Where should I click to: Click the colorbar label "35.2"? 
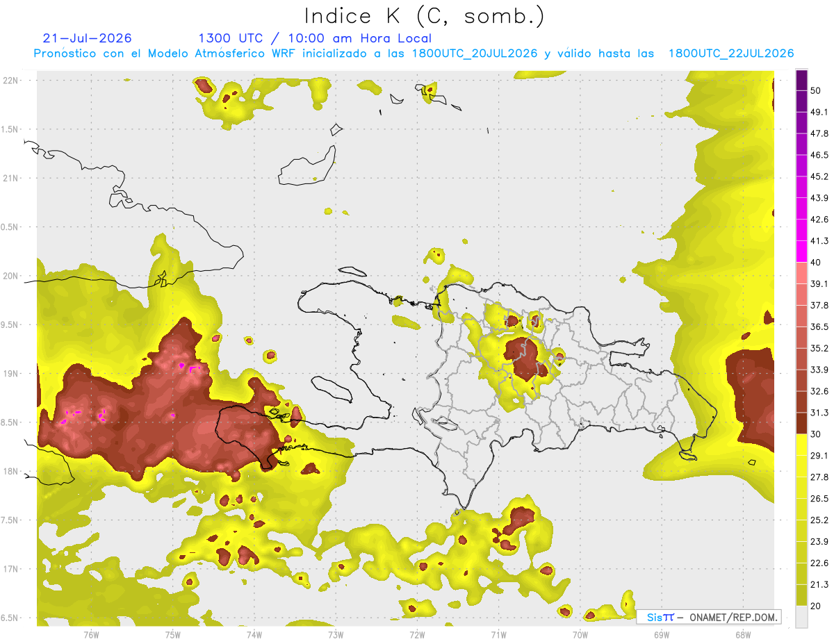pyautogui.click(x=819, y=348)
